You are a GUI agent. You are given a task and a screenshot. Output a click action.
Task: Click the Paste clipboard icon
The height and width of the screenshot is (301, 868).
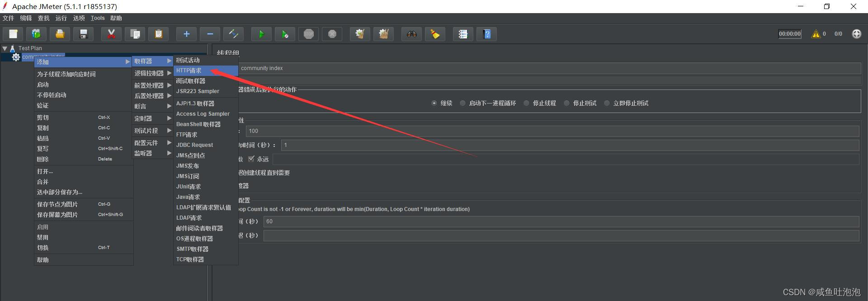pos(158,34)
